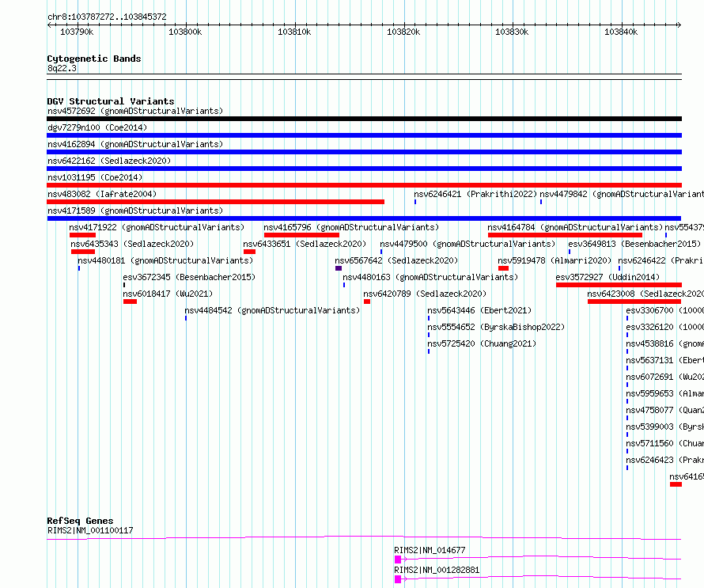Open variant esv3326120 label
The height and width of the screenshot is (588, 704).
pos(664,327)
